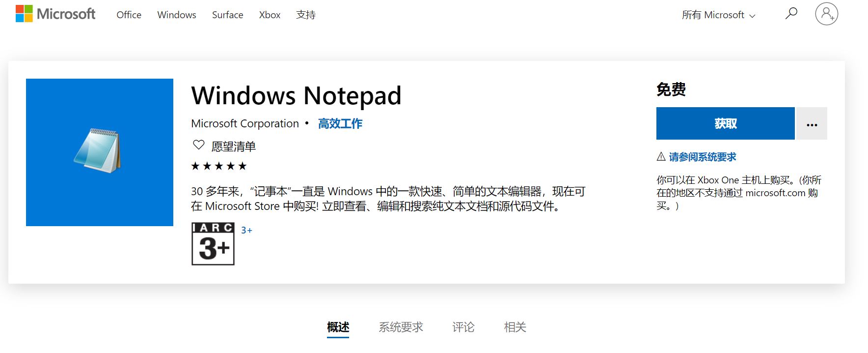Open the more options ellipsis button
Image resolution: width=868 pixels, height=353 pixels.
click(x=812, y=123)
